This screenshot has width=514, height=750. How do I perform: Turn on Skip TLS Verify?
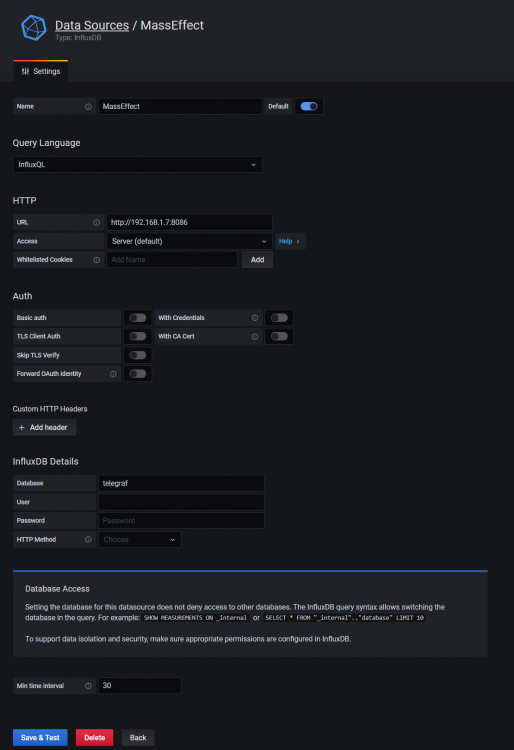(x=138, y=355)
